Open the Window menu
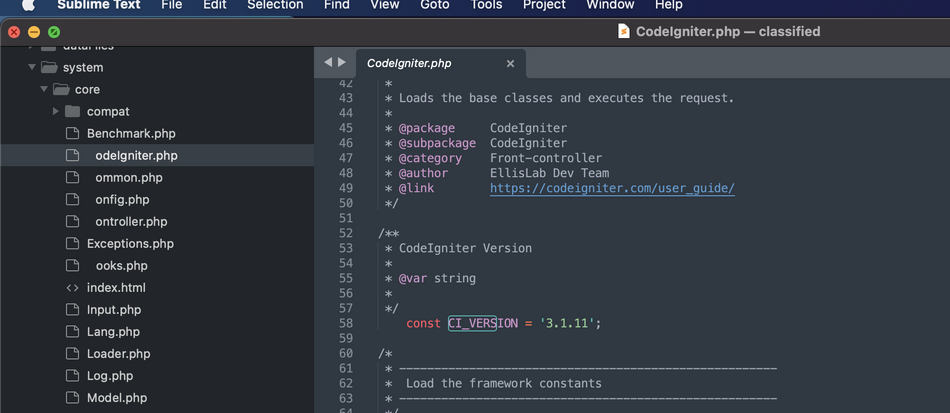 click(610, 5)
